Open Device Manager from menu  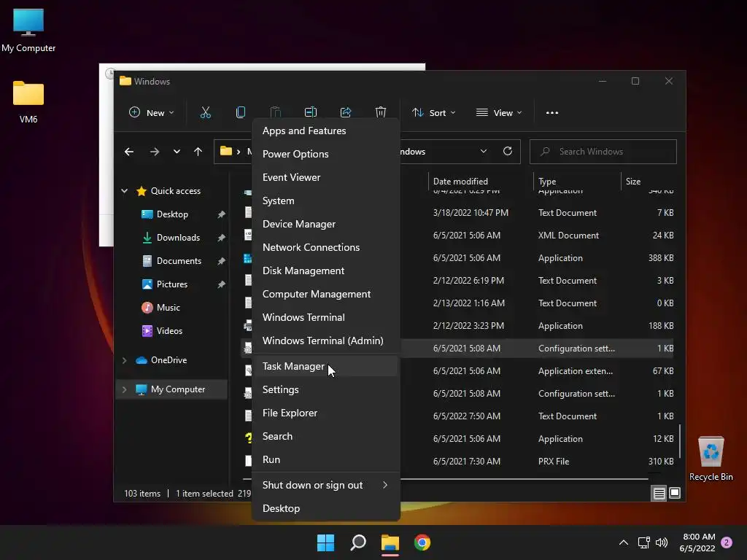coord(325,225)
